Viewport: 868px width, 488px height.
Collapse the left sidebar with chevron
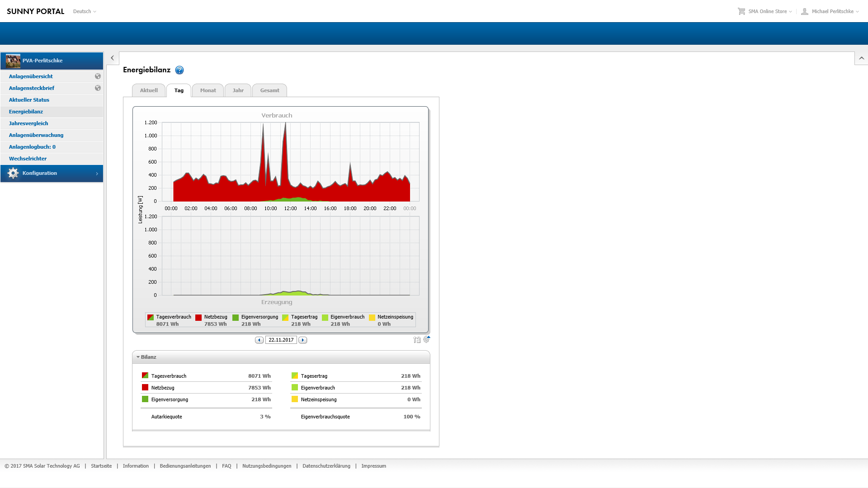pos(113,58)
